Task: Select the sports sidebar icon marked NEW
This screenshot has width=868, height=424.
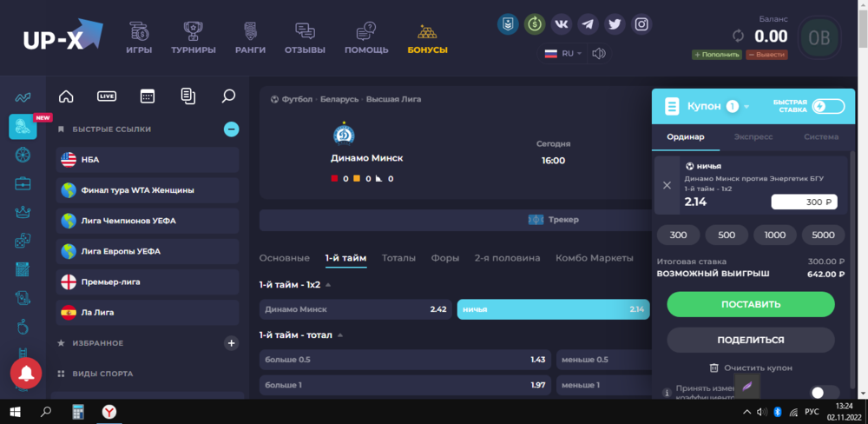Action: click(23, 126)
